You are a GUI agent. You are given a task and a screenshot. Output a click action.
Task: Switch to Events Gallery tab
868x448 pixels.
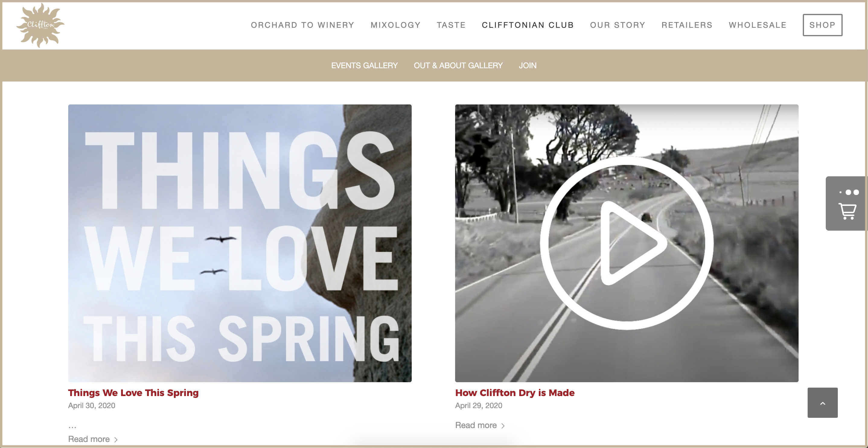tap(364, 66)
